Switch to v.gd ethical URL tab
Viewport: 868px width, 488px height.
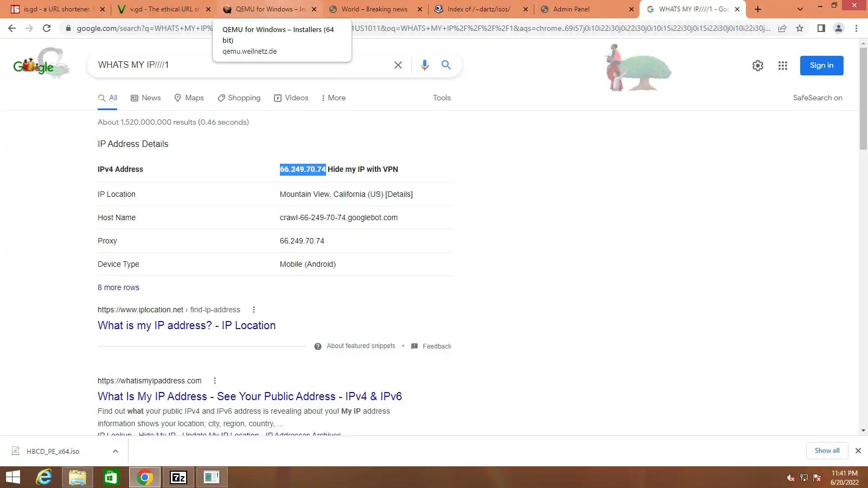163,9
